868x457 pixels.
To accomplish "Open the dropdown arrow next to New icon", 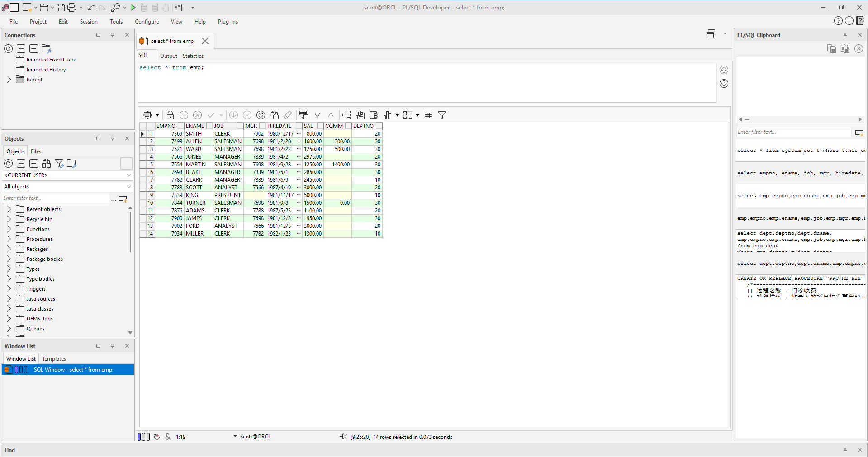I will (36, 8).
